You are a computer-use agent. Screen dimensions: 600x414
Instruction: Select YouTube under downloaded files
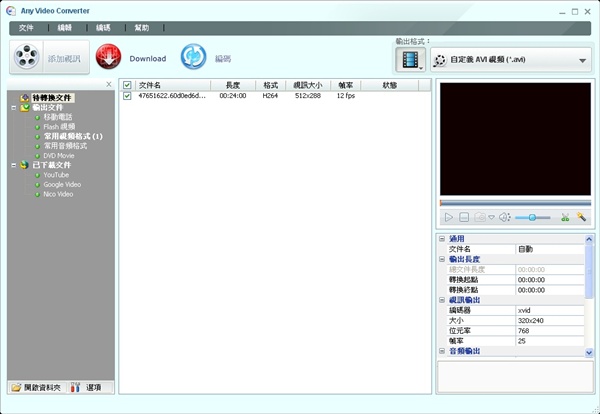(56, 175)
